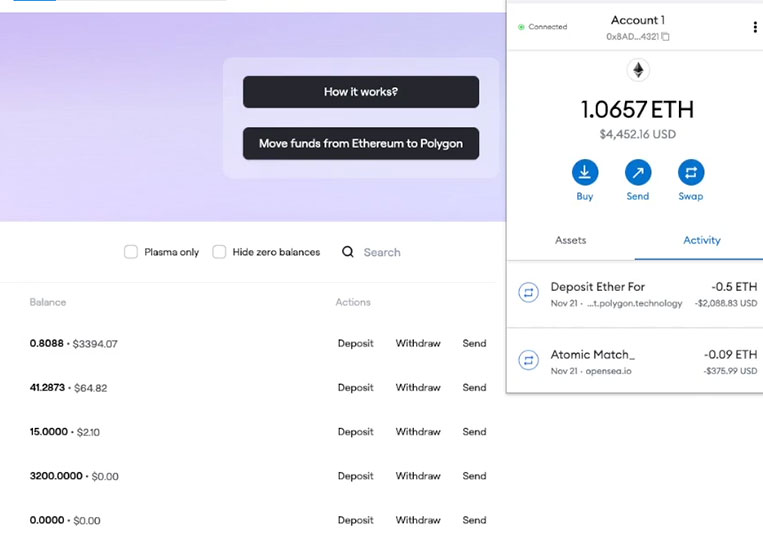This screenshot has width=763, height=541.
Task: Switch to the Assets tab
Action: (570, 240)
